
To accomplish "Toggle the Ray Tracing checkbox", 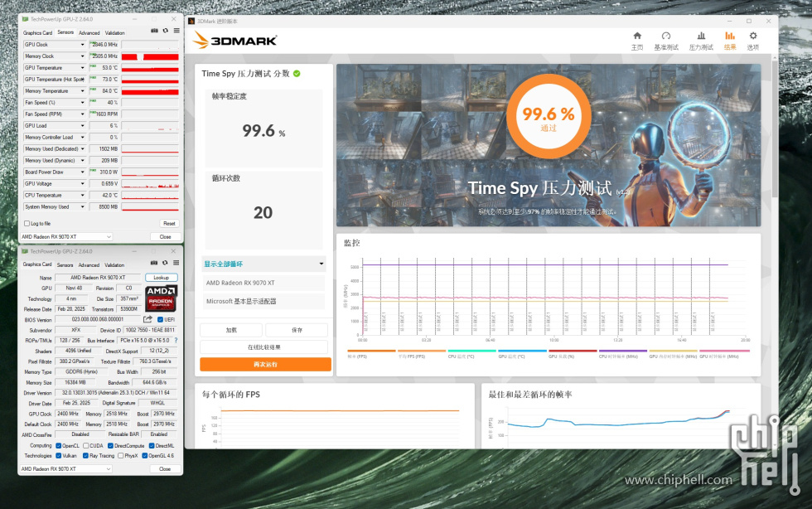I will (x=85, y=456).
